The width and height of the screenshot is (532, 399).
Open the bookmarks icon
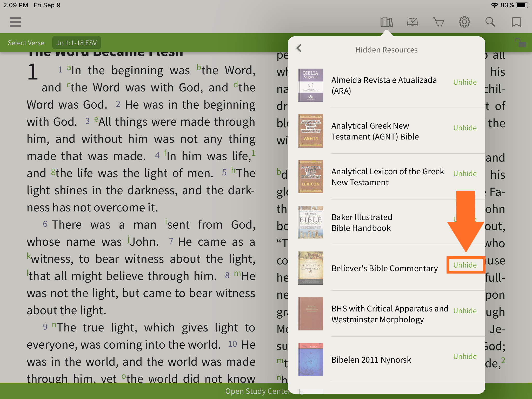click(516, 22)
